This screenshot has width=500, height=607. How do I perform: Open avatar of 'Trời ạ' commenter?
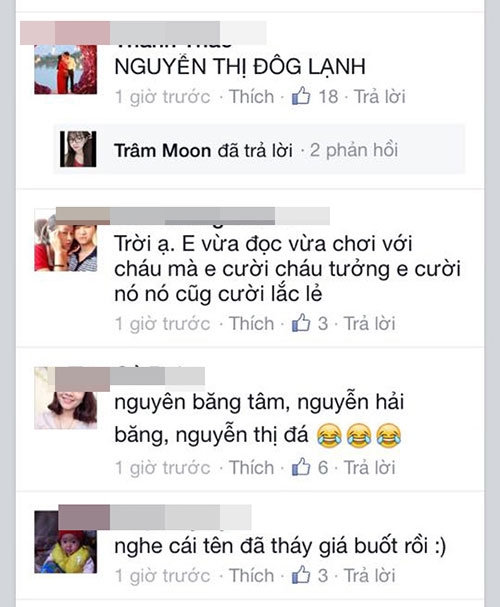(x=65, y=240)
